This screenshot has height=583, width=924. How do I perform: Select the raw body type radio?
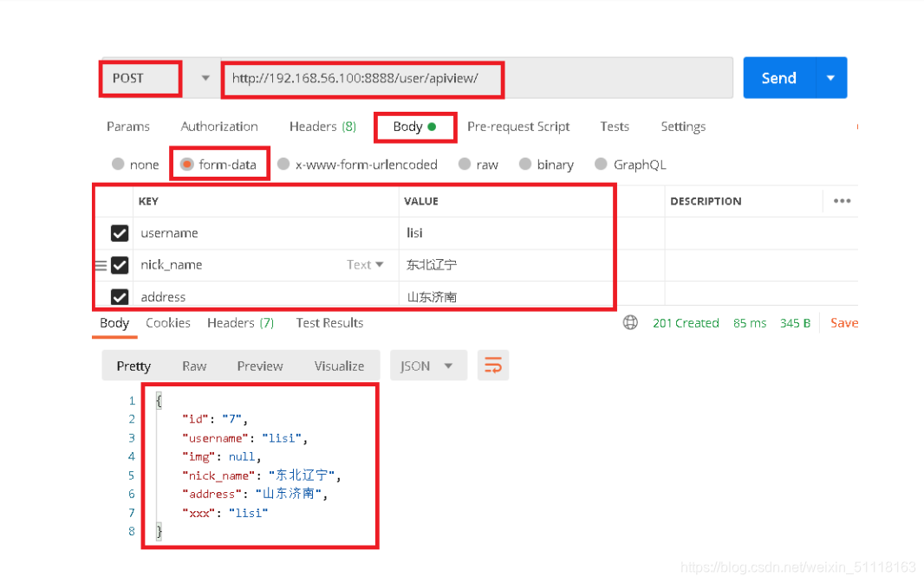coord(465,165)
